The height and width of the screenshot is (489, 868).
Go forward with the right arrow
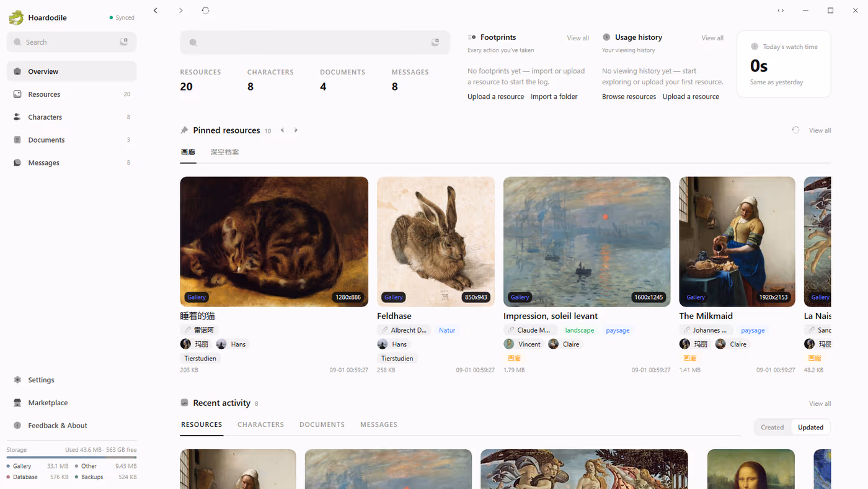pos(180,10)
